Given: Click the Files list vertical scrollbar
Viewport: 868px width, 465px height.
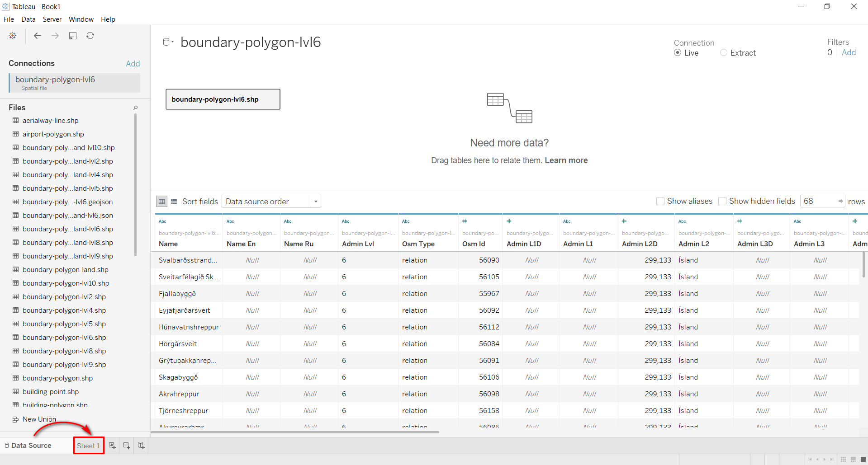Looking at the screenshot, I should (135, 185).
